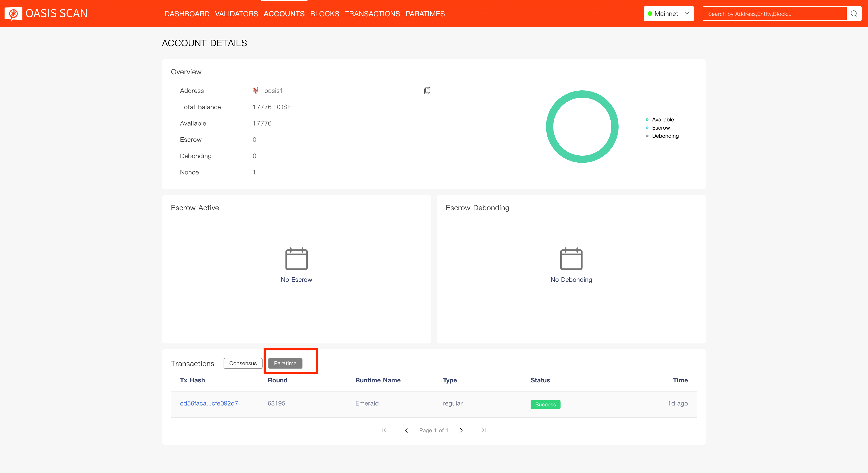The height and width of the screenshot is (473, 868).
Task: Switch transactions to Paratime view
Action: pos(285,363)
